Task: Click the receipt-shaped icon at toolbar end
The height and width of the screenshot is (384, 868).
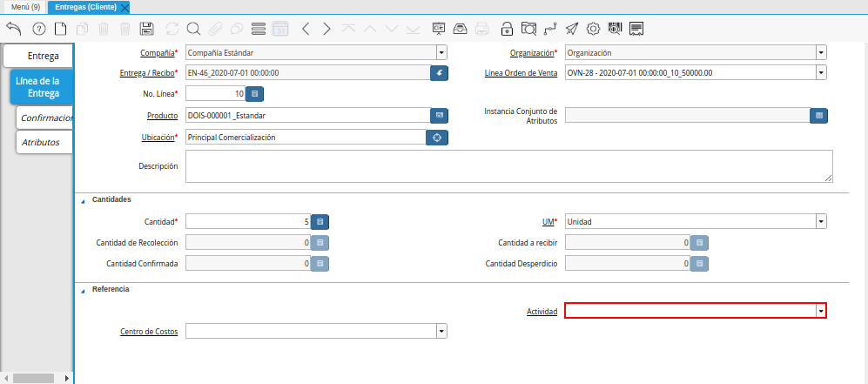Action: pyautogui.click(x=636, y=29)
